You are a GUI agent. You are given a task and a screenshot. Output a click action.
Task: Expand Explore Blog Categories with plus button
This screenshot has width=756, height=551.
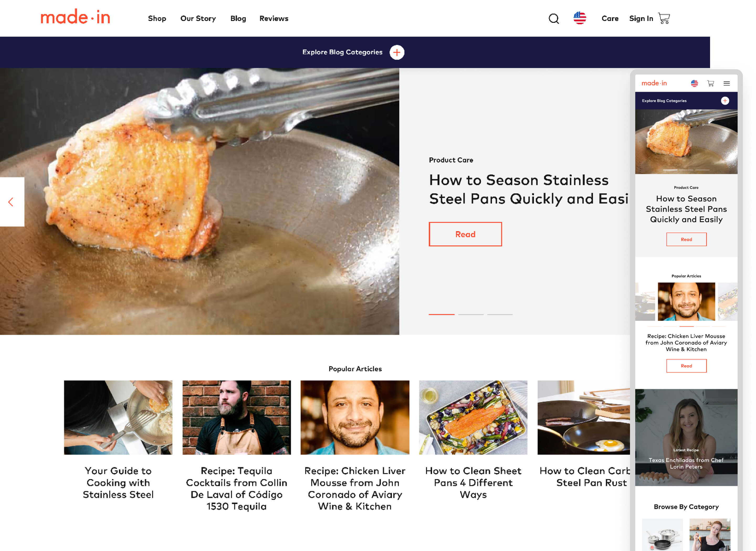click(x=397, y=52)
